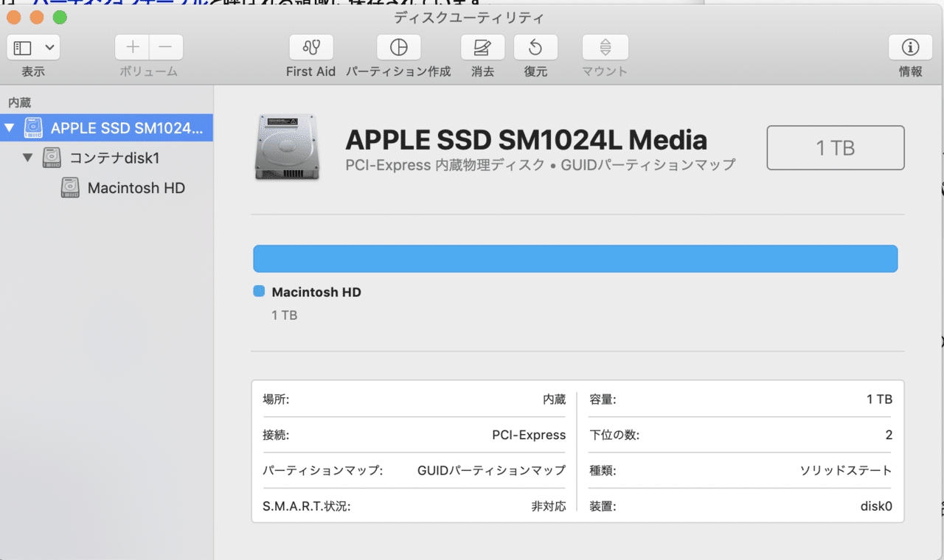Click the blue Macintosh HD legend swatch
The height and width of the screenshot is (560, 944).
(x=259, y=292)
